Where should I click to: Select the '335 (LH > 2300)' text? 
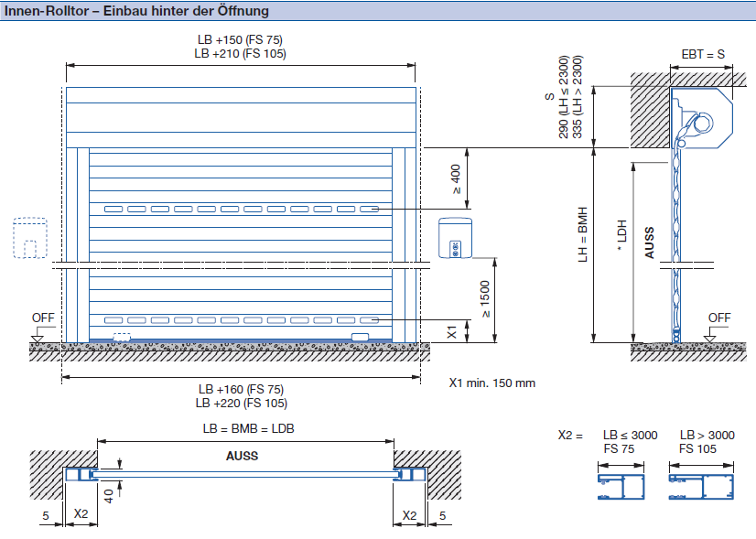click(x=578, y=97)
